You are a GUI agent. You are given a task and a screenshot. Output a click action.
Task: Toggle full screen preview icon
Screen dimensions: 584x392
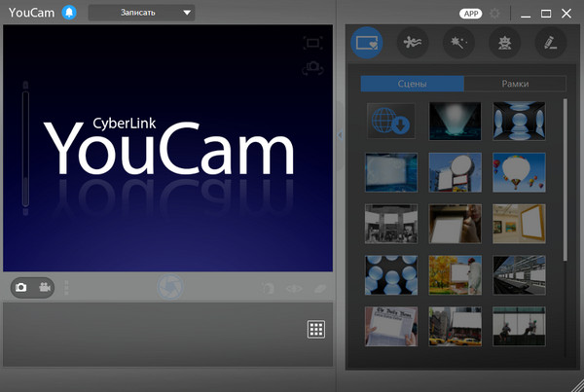coord(312,43)
